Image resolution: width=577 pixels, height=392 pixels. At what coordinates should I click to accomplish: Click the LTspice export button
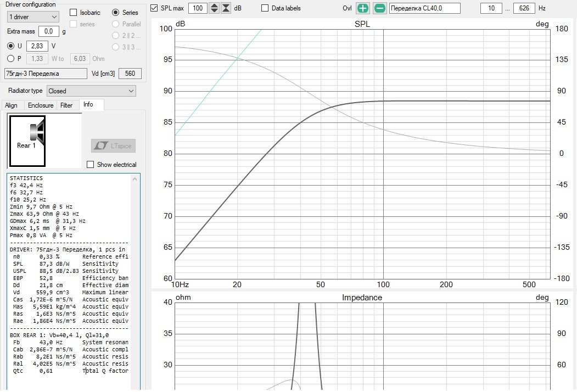pyautogui.click(x=113, y=145)
